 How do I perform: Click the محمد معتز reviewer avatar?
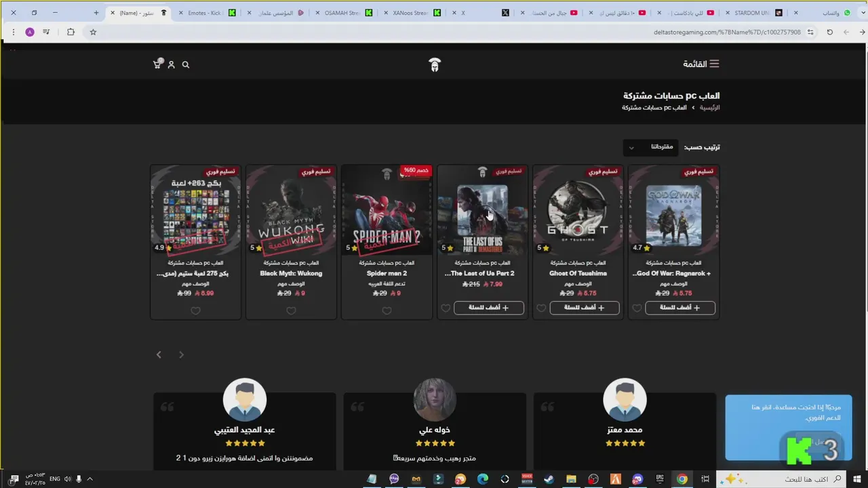point(625,400)
